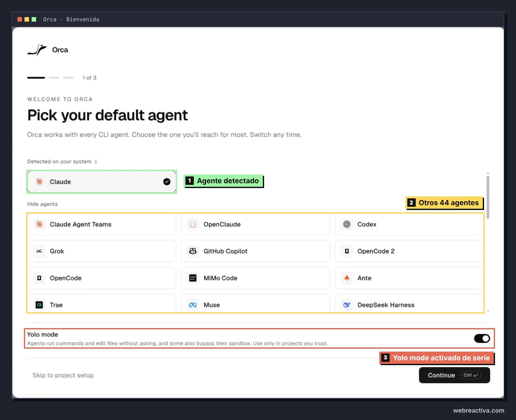Click the scrollbar down arrow of agent list

[488, 311]
